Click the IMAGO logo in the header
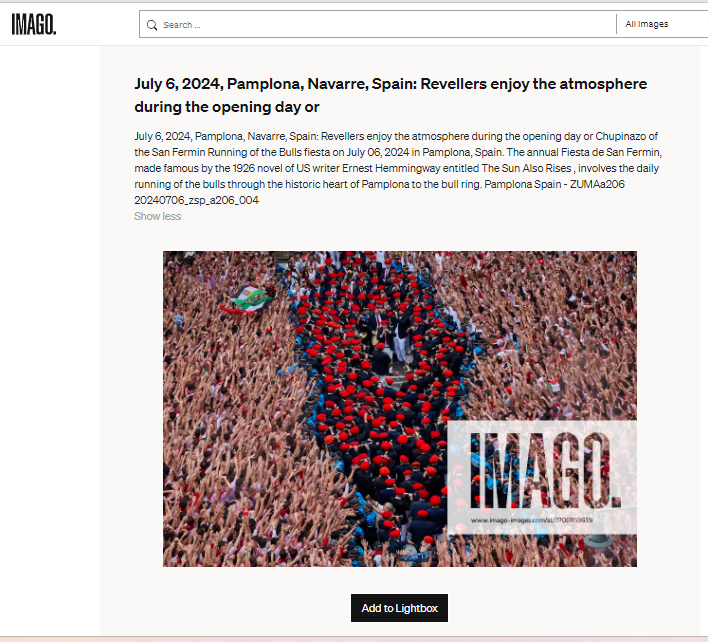 [34, 24]
